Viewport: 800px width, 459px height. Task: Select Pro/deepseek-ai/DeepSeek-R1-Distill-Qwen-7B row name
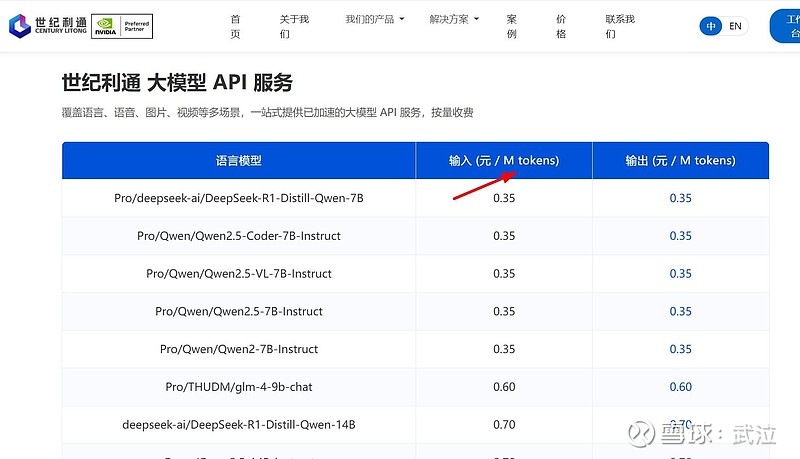[239, 198]
